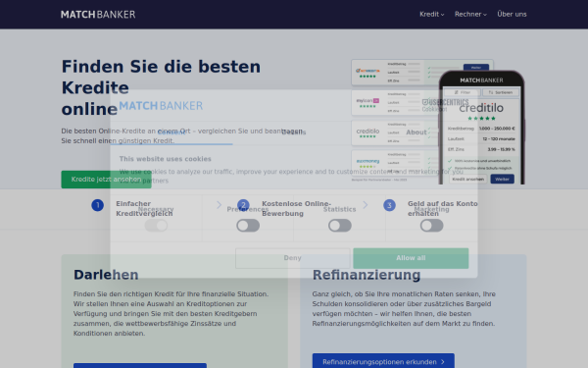Click the Weiter button on the top desktop card
The image size is (588, 368).
click(x=476, y=67)
